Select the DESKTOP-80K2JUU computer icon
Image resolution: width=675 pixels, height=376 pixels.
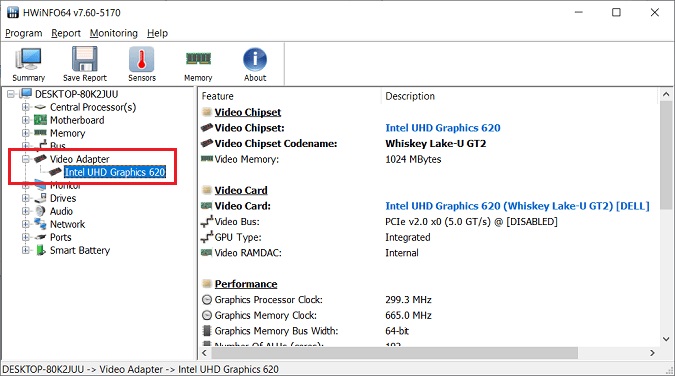click(26, 94)
